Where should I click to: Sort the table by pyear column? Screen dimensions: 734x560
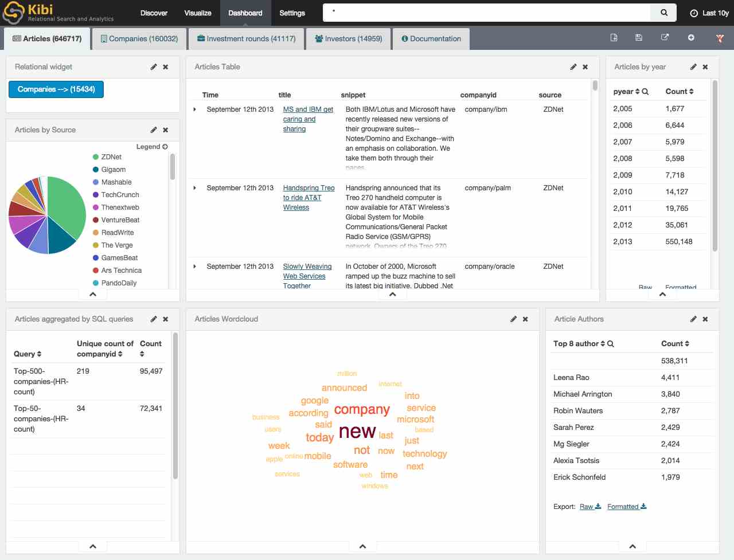click(x=638, y=92)
